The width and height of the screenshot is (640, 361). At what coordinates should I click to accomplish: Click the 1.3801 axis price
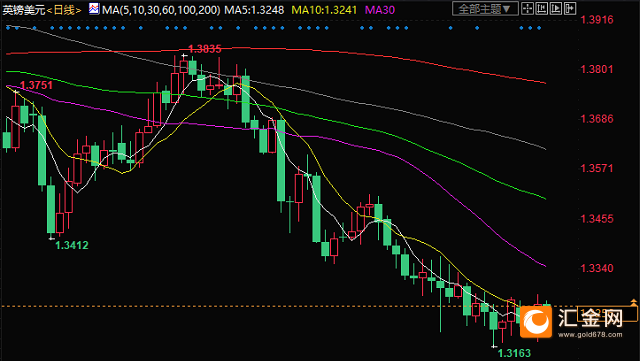pyautogui.click(x=597, y=69)
